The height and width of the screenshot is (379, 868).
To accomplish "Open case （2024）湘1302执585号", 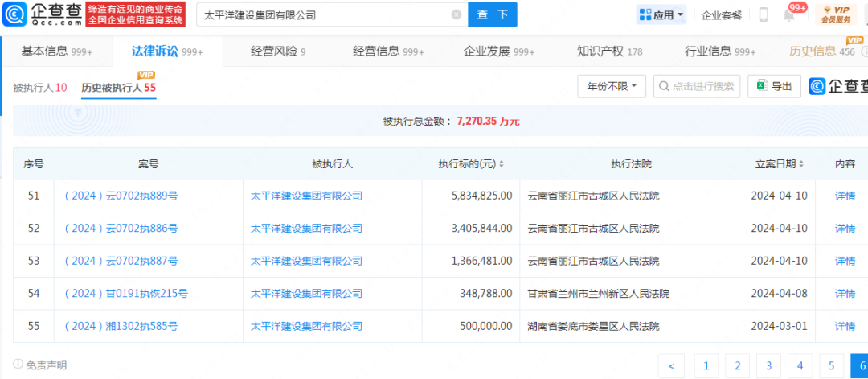I will [x=121, y=326].
